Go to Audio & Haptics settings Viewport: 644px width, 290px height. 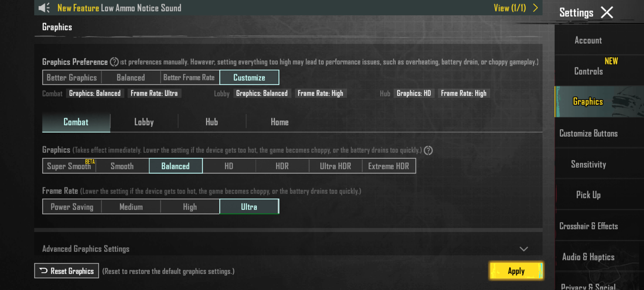588,257
